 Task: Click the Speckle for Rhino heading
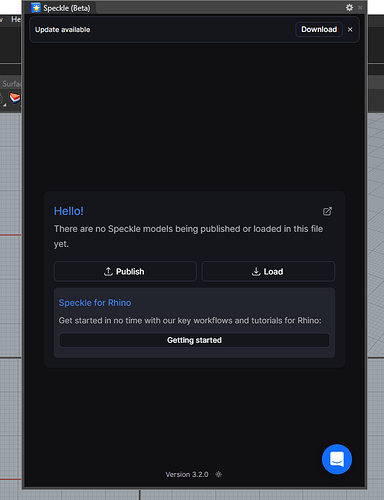pos(95,303)
